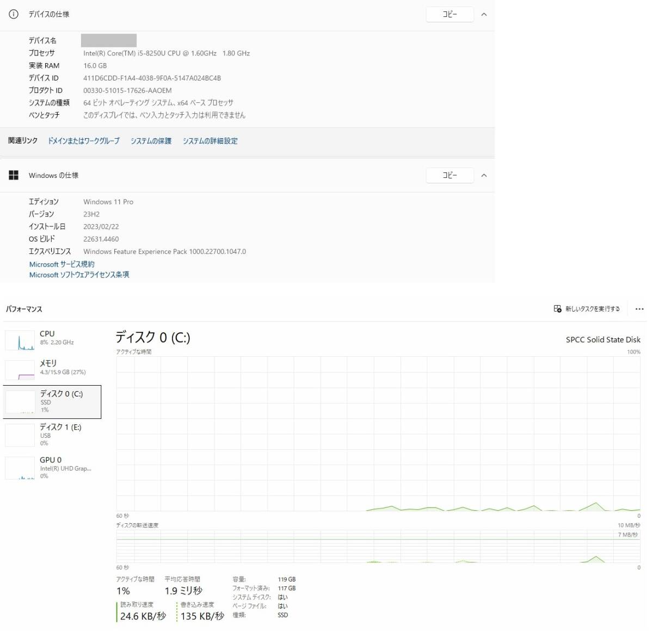Click the 関連リンク label
This screenshot has width=653, height=644.
[x=23, y=141]
